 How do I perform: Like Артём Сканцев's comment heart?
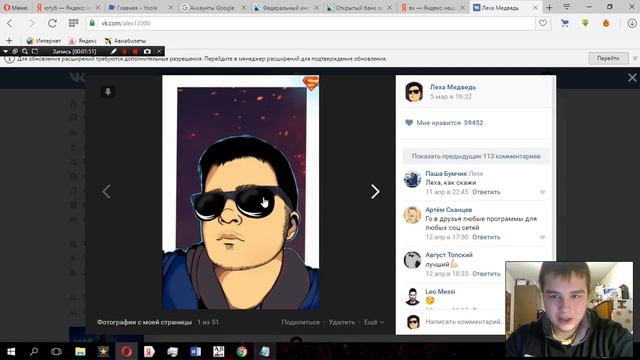[x=542, y=237]
